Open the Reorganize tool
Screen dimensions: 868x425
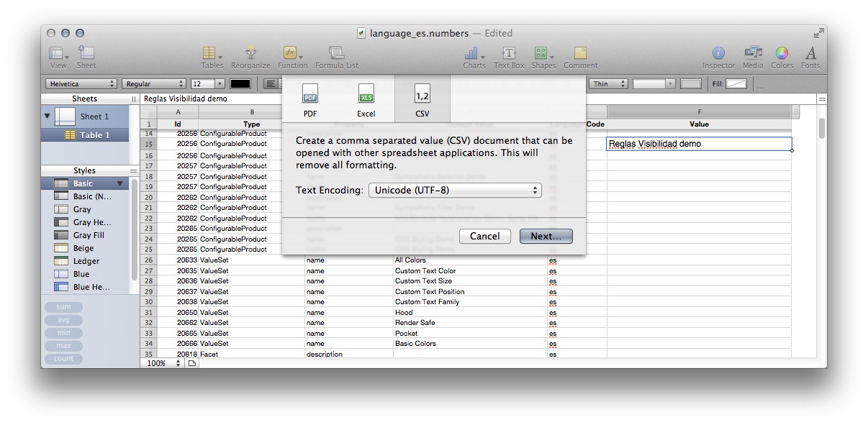tap(250, 54)
